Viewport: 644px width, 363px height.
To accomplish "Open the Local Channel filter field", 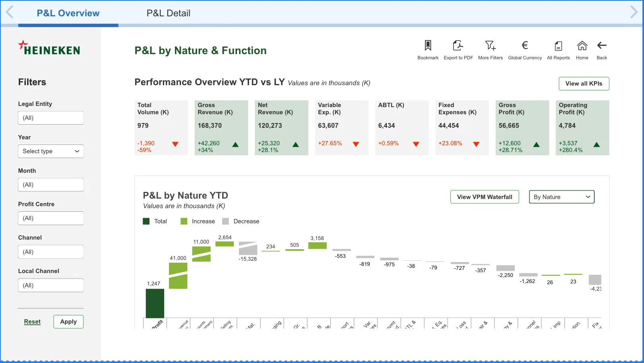I will pyautogui.click(x=51, y=285).
